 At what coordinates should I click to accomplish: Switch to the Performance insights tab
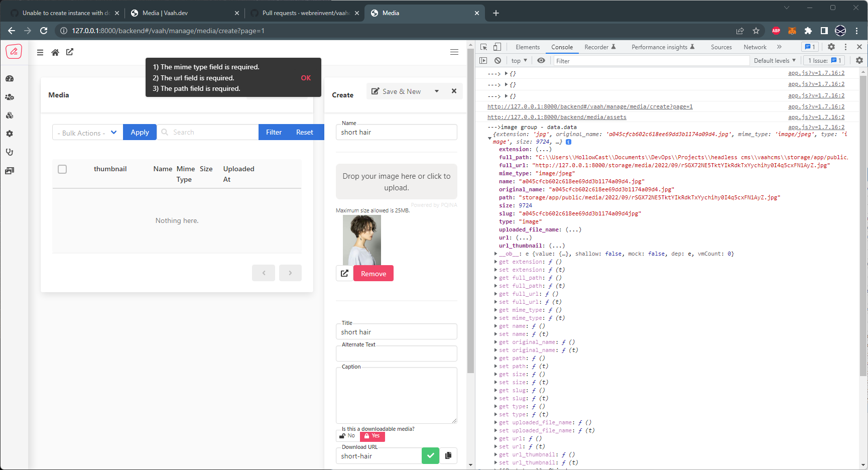click(663, 47)
